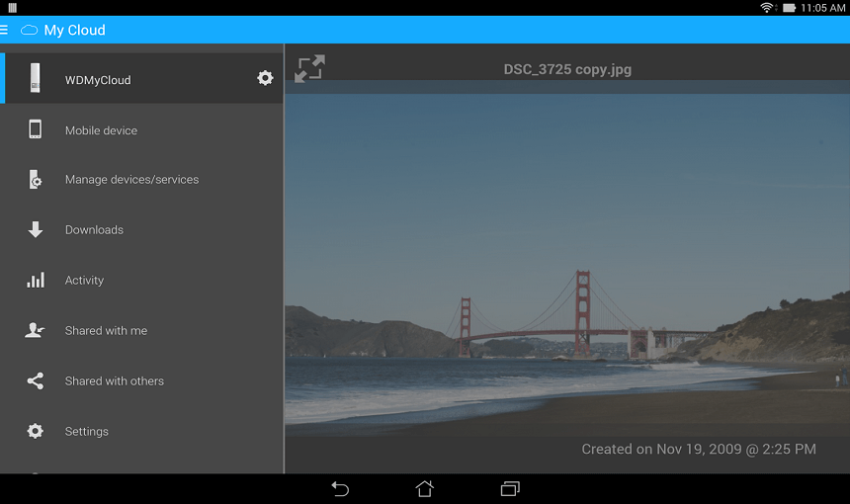850x504 pixels.
Task: Expand the photo to fullscreen
Action: pyautogui.click(x=309, y=68)
